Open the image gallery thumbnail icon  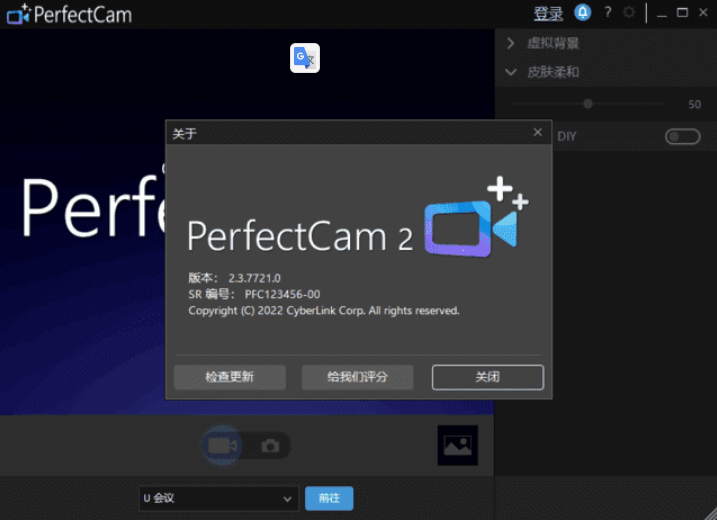pos(458,445)
